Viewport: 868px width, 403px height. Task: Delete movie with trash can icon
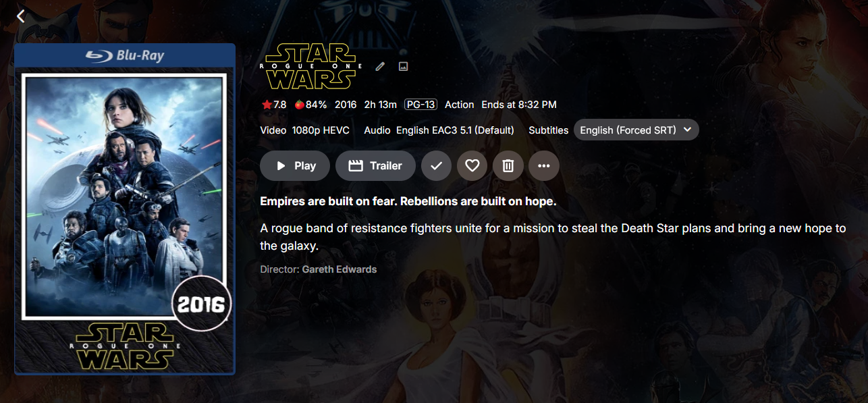coord(508,165)
